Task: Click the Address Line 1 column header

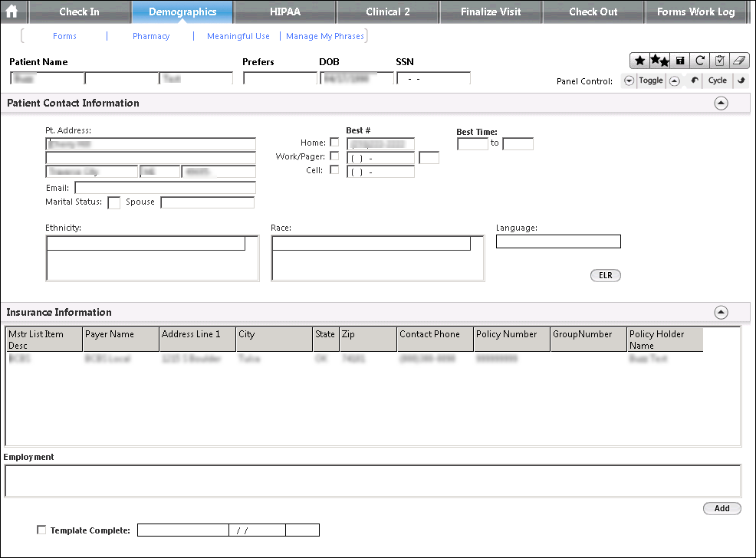Action: 197,340
